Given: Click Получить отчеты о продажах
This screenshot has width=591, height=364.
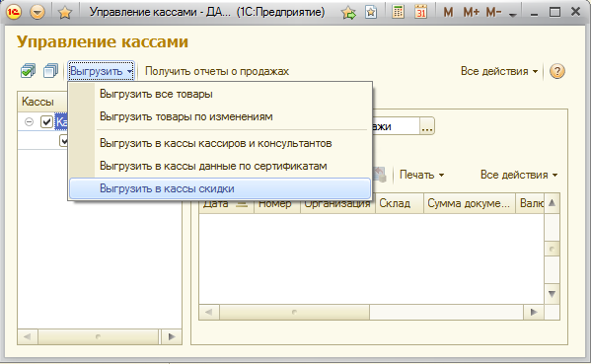Looking at the screenshot, I should 217,71.
